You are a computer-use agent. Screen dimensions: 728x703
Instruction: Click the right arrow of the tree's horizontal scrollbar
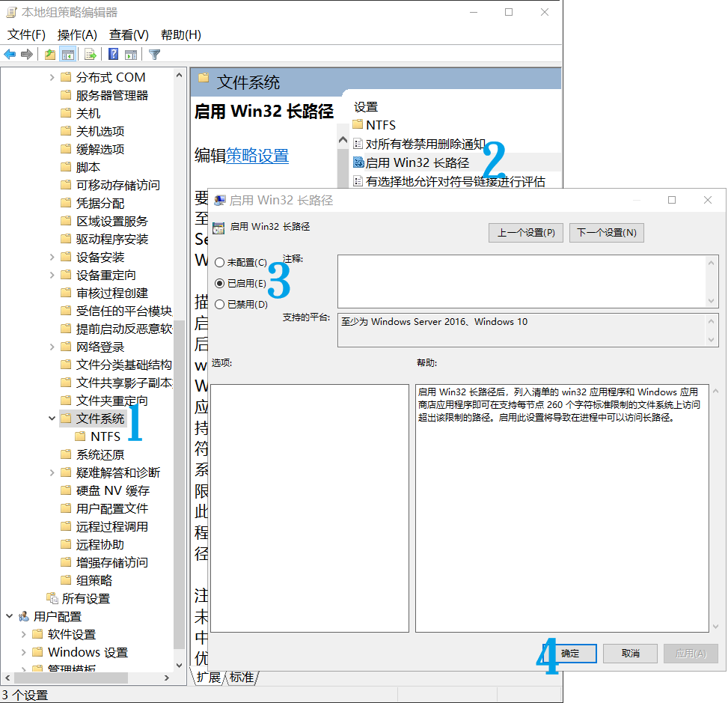click(167, 678)
